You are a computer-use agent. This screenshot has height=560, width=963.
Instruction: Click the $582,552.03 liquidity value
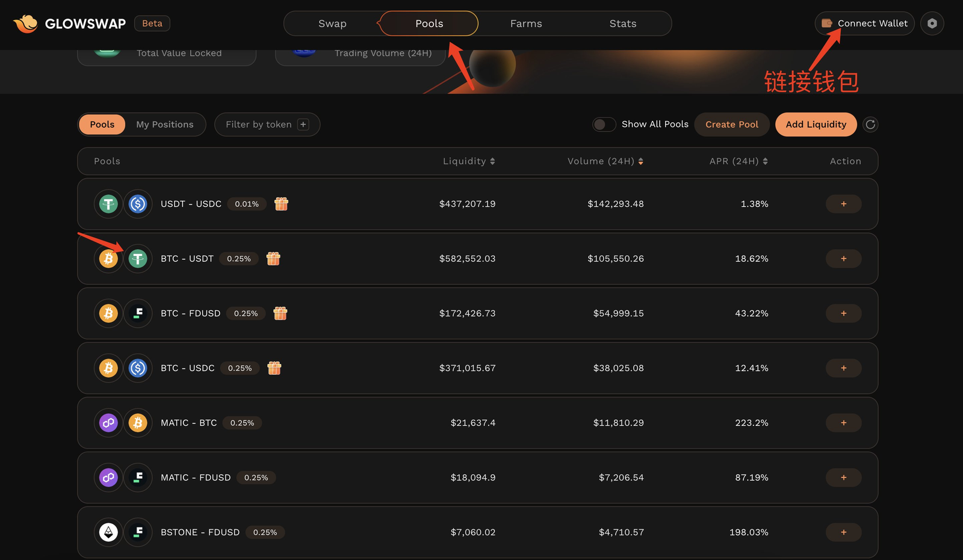point(468,259)
